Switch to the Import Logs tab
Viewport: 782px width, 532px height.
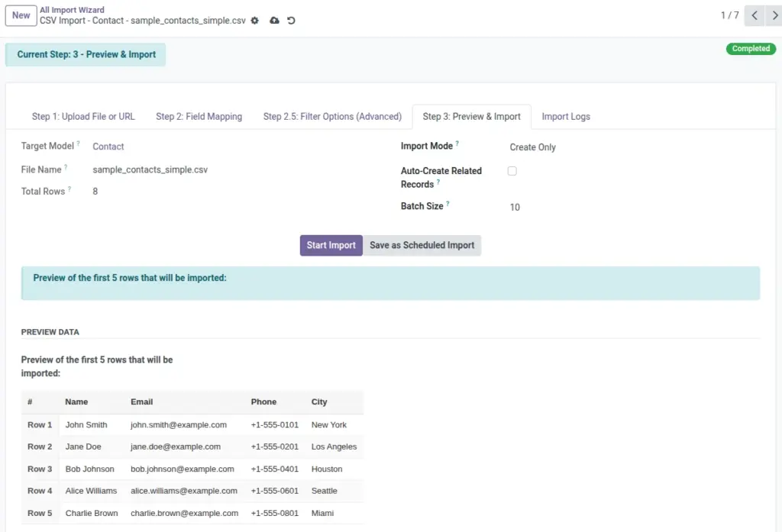[566, 117]
